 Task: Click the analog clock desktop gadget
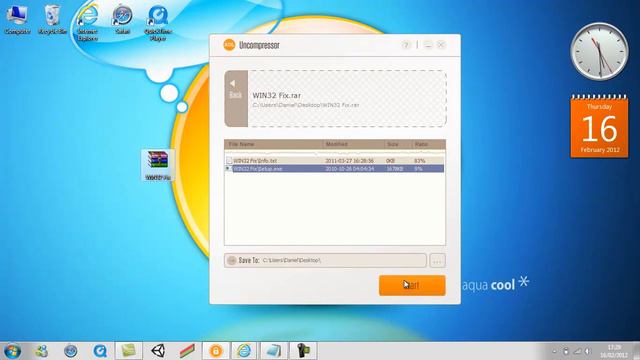point(599,51)
